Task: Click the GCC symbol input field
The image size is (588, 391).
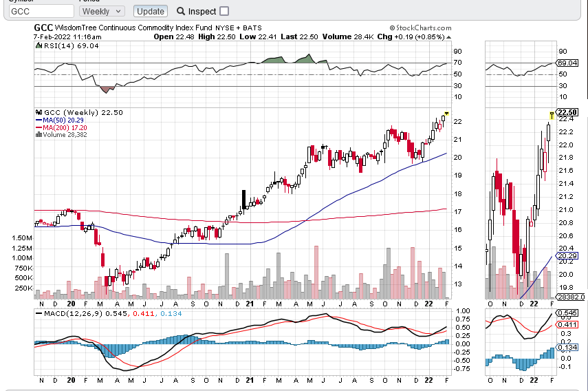Action: pos(43,11)
